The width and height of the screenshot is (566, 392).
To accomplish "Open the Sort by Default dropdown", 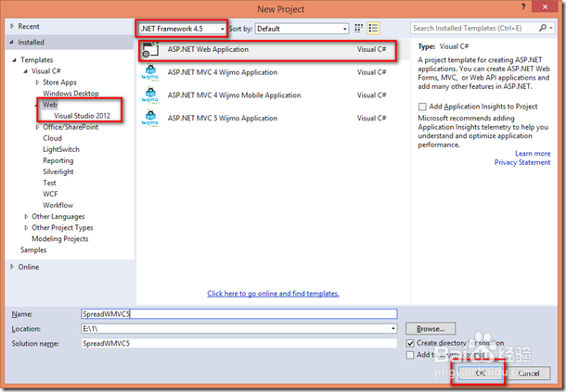I will pos(302,29).
